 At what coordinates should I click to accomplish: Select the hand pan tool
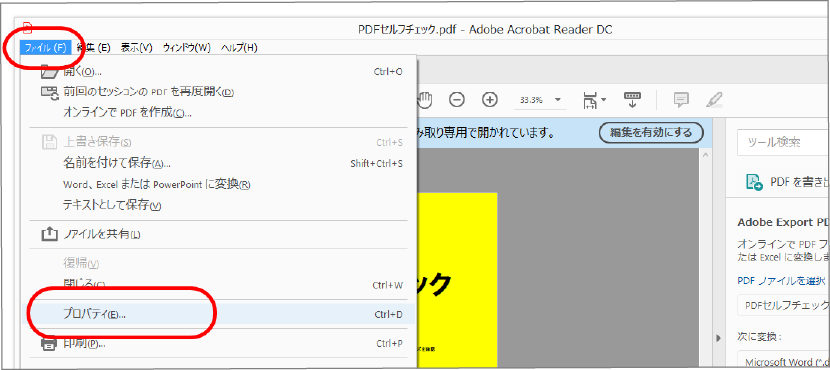coord(425,100)
